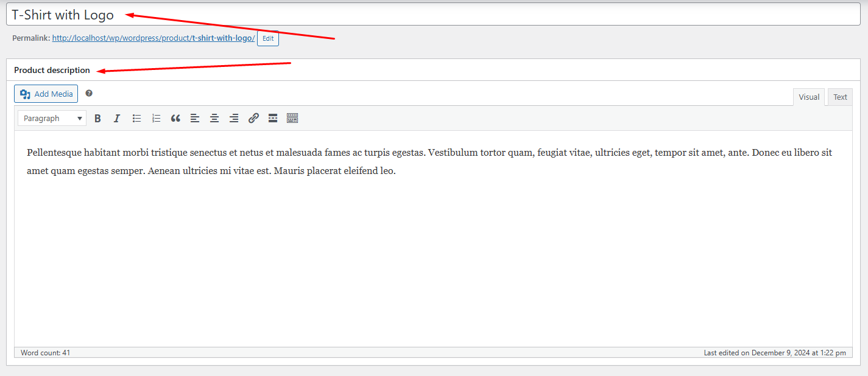This screenshot has height=376, width=868.
Task: Align text right
Action: point(234,119)
